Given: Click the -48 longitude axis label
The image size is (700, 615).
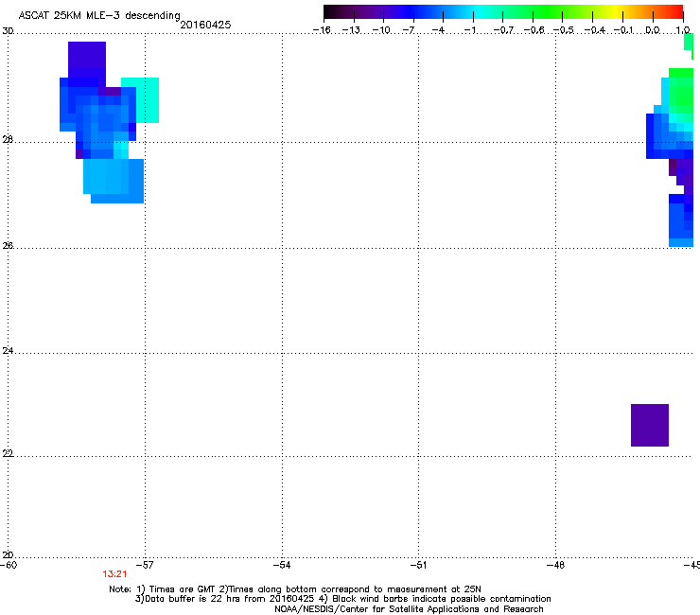Looking at the screenshot, I should (x=556, y=565).
